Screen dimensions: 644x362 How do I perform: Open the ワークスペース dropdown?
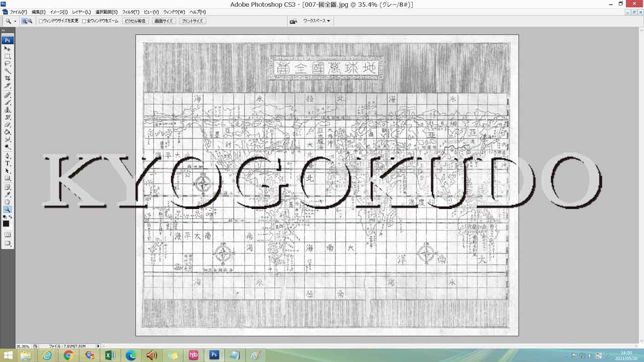click(x=316, y=21)
